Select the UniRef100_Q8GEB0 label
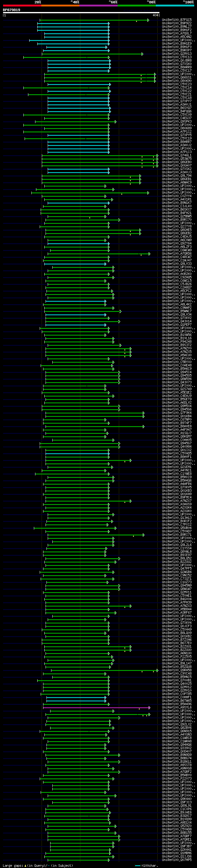Image resolution: width=197 pixels, height=868 pixels. pyautogui.click(x=176, y=162)
